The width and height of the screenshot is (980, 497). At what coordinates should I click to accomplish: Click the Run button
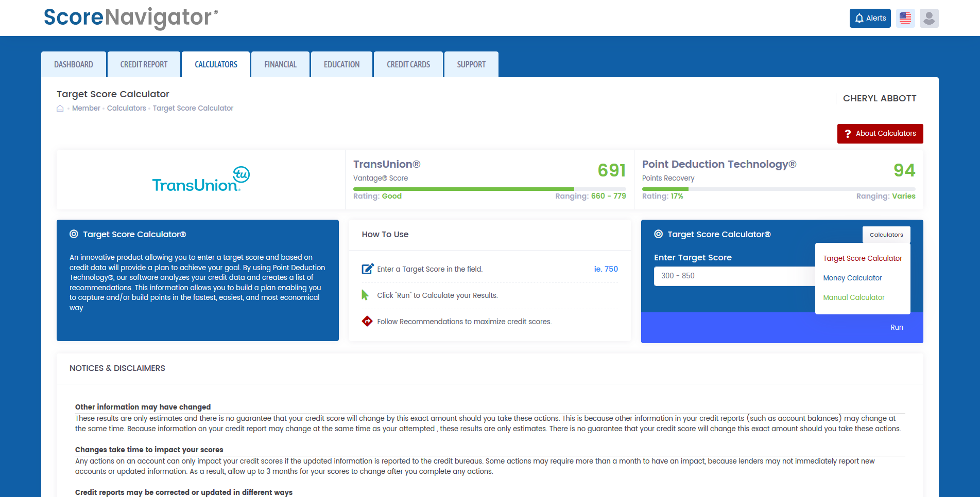coord(897,327)
